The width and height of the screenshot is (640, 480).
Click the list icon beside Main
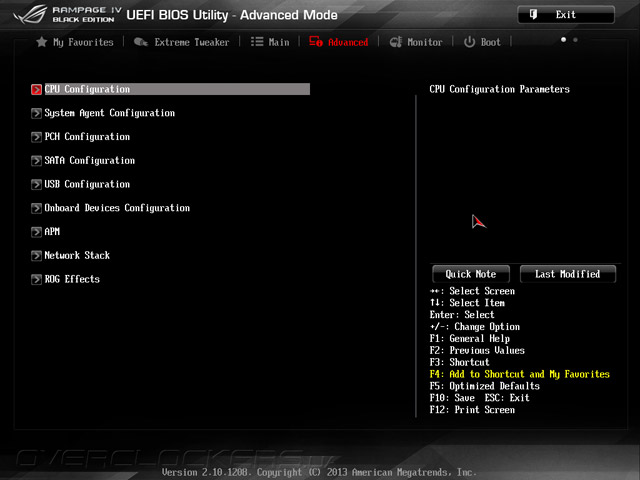257,42
